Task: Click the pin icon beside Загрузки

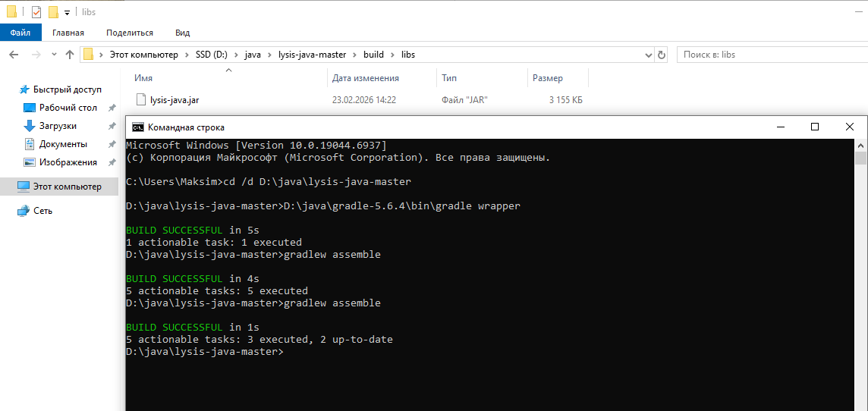Action: click(x=112, y=126)
